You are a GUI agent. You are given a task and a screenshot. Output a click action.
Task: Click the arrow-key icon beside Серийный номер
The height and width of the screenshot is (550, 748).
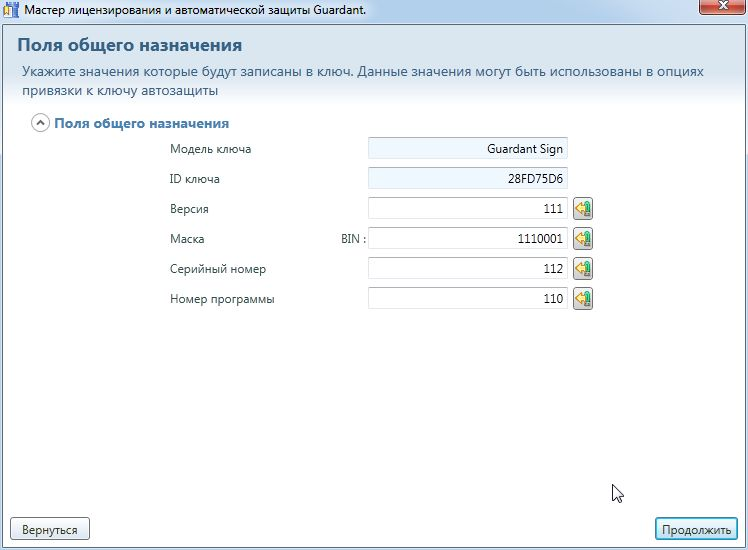pyautogui.click(x=582, y=269)
